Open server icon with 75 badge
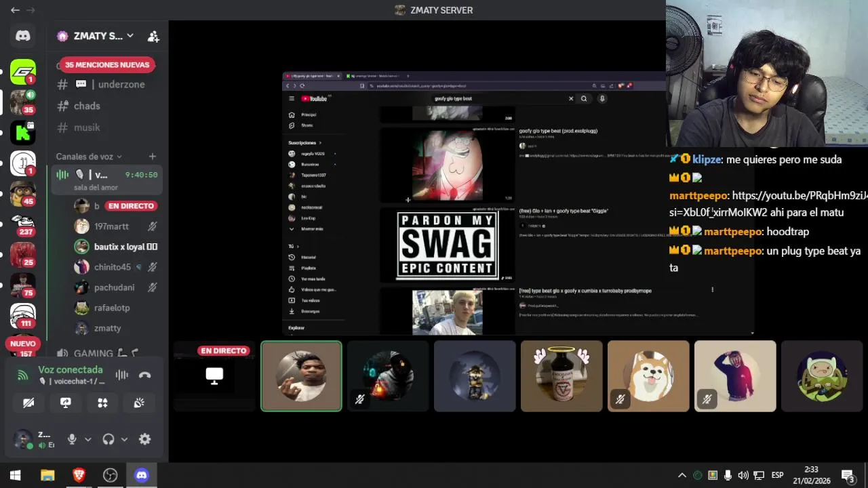The height and width of the screenshot is (488, 868). [23, 285]
